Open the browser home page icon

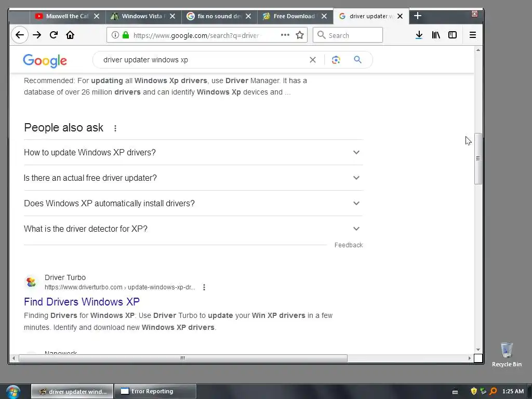click(x=70, y=35)
